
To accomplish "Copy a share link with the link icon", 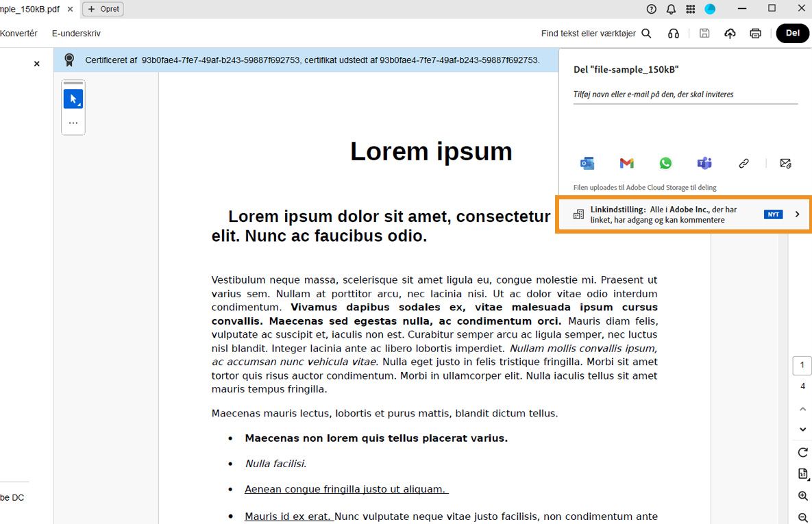I will [743, 163].
